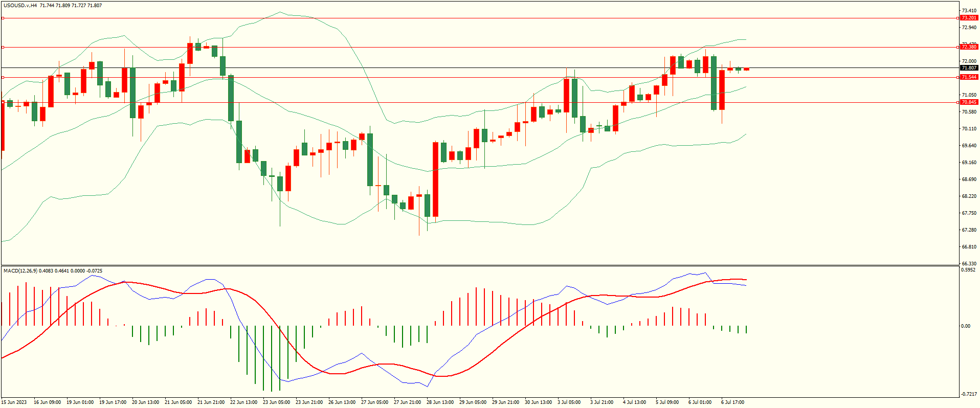Click the 6 Jul 01:00 time label
Image resolution: width=980 pixels, height=408 pixels.
[x=700, y=402]
